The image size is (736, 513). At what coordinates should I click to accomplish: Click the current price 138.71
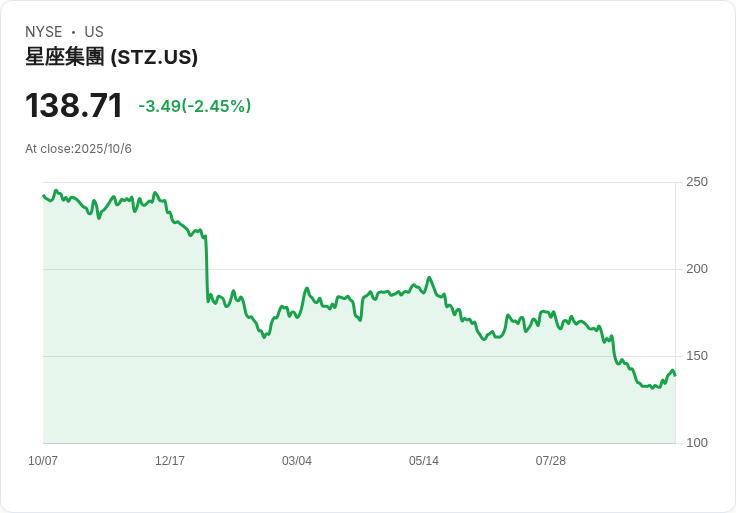[x=74, y=105]
